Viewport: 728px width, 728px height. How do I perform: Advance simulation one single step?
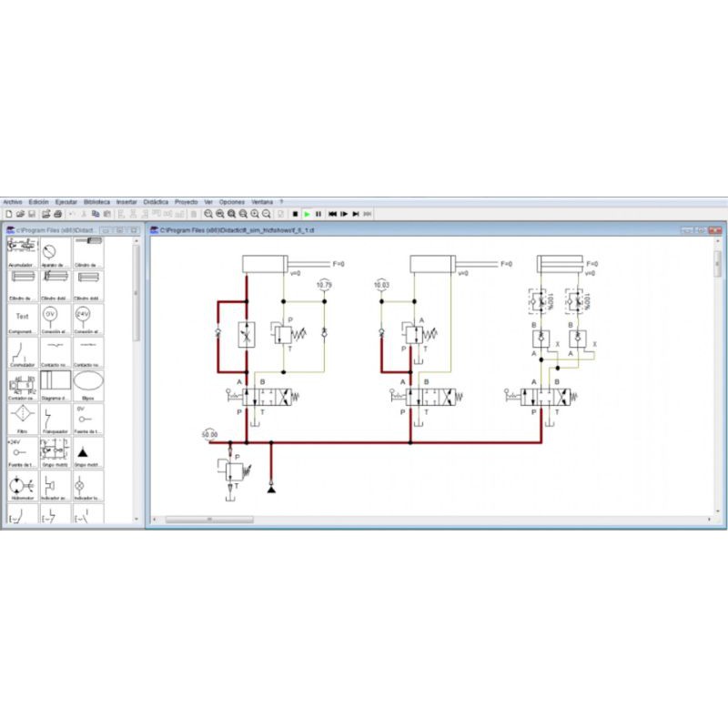344,214
